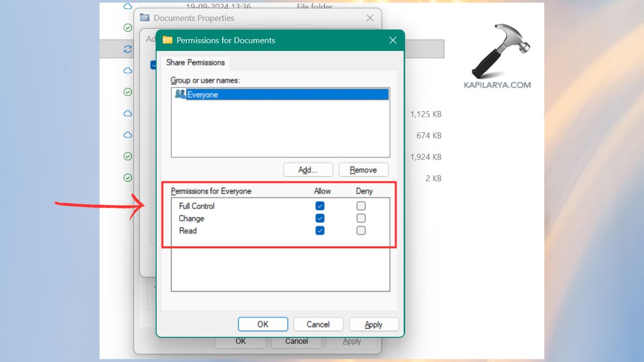Click the refresh sync icon in sidebar

pos(127,49)
